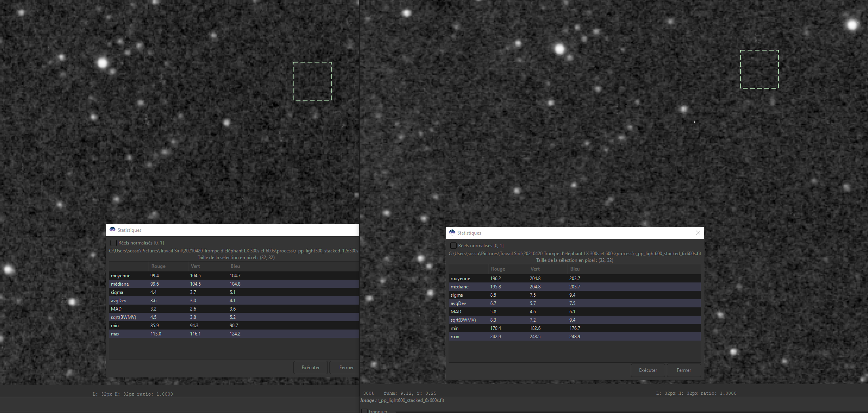This screenshot has height=413, width=868.
Task: Click the Bleu column header in the 12x300s statistics table
Action: tap(235, 266)
